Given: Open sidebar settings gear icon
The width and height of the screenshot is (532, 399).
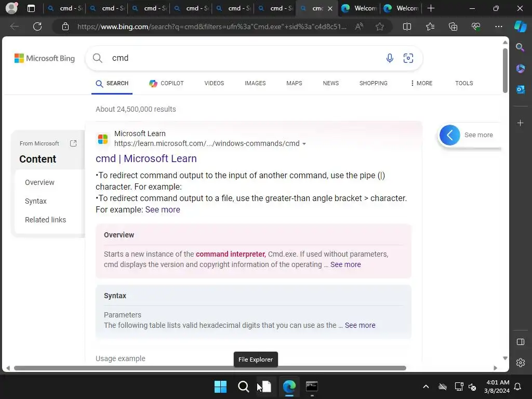Looking at the screenshot, I should point(520,362).
